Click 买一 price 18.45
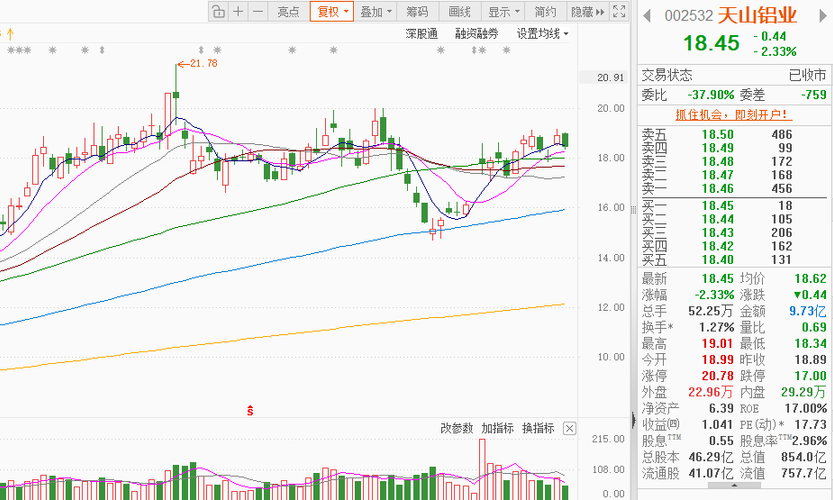The image size is (833, 500). coord(717,206)
